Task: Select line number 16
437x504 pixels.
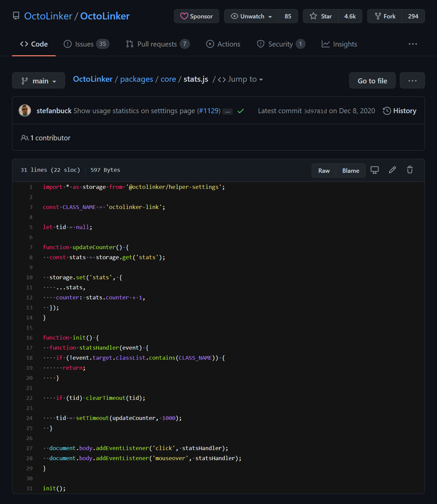Action: point(29,338)
